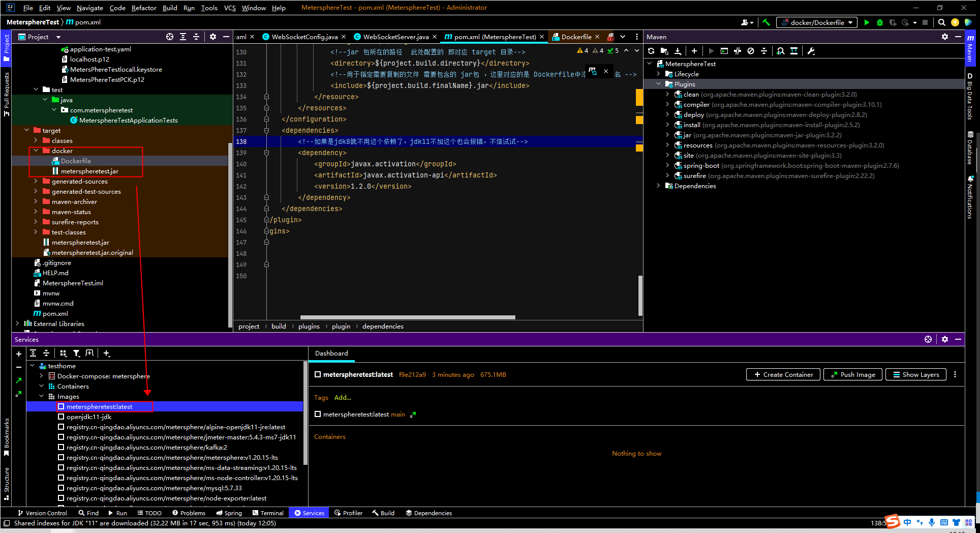Select ms-data-streaming image checkbox

[x=61, y=467]
